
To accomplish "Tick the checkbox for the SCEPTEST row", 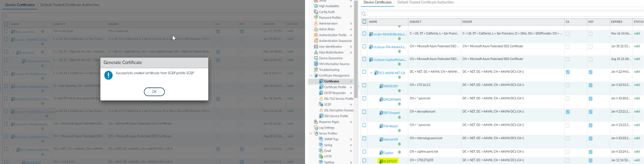I will [x=364, y=161].
